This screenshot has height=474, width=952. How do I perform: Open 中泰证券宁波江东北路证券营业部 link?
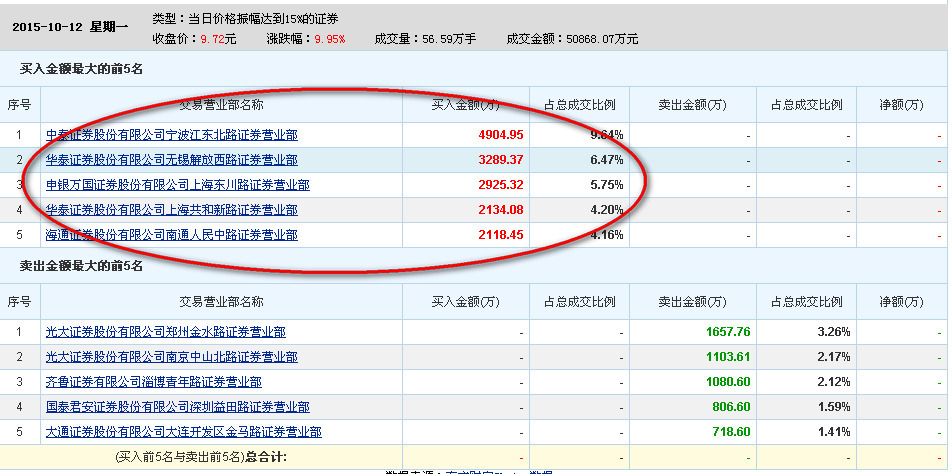(x=172, y=135)
